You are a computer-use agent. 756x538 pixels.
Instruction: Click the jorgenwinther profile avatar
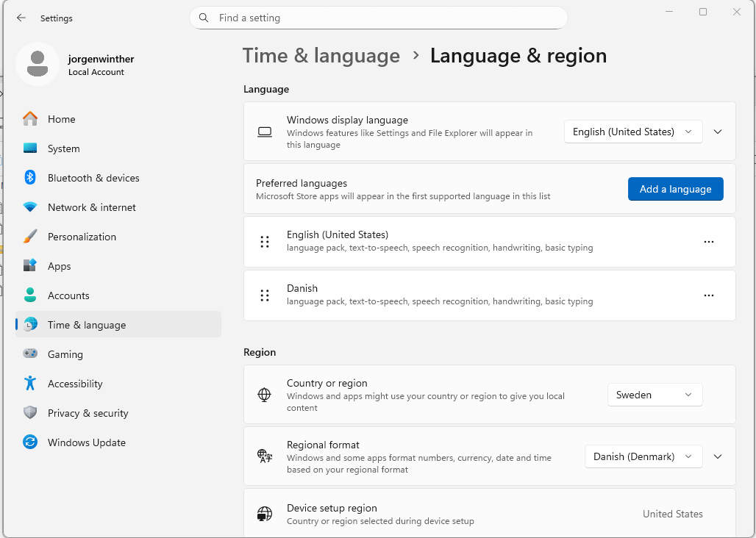pyautogui.click(x=38, y=64)
